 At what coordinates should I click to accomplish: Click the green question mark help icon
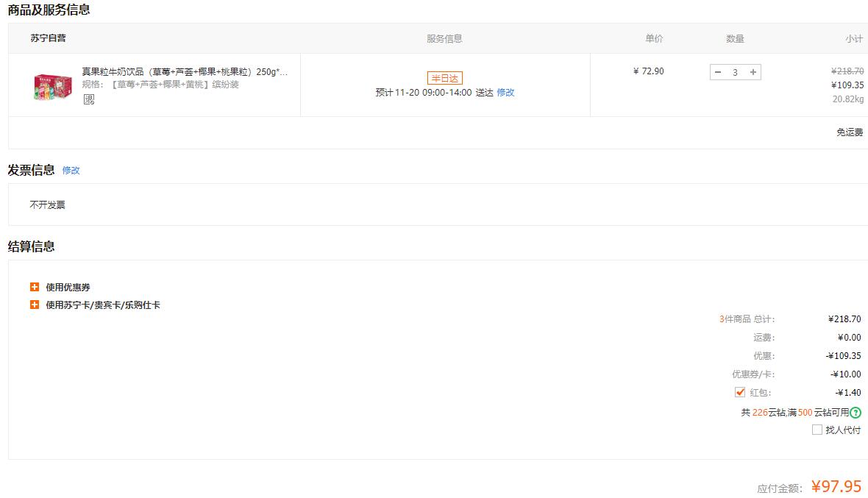coord(855,413)
